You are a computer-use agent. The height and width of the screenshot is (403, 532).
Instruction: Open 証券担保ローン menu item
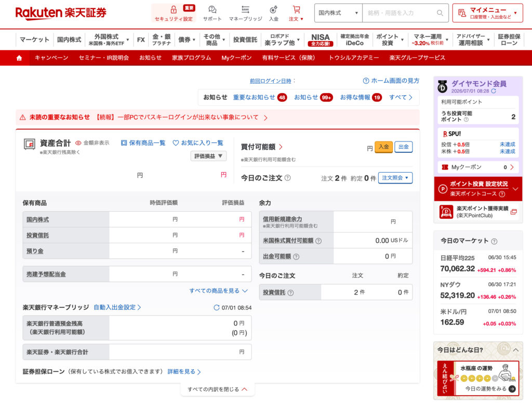tap(509, 40)
